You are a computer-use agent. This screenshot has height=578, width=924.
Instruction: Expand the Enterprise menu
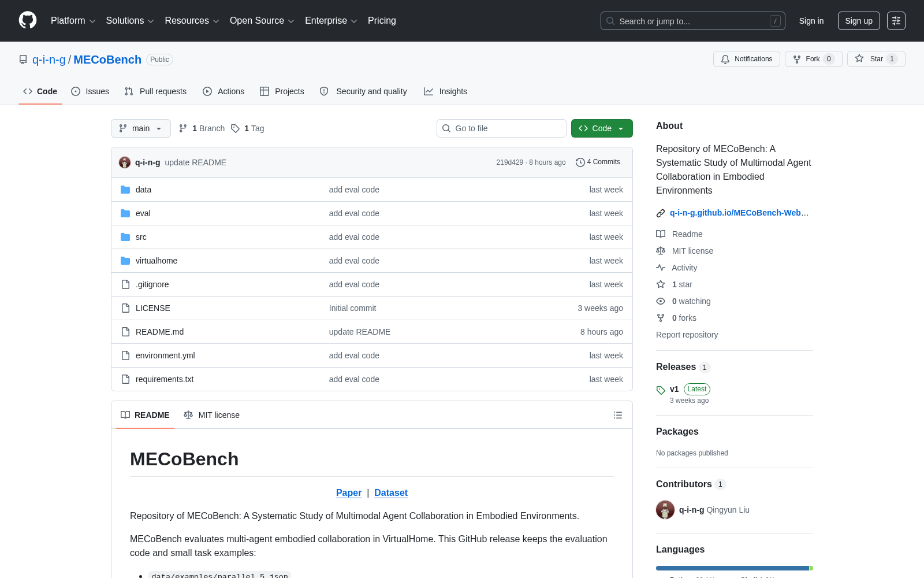(331, 21)
